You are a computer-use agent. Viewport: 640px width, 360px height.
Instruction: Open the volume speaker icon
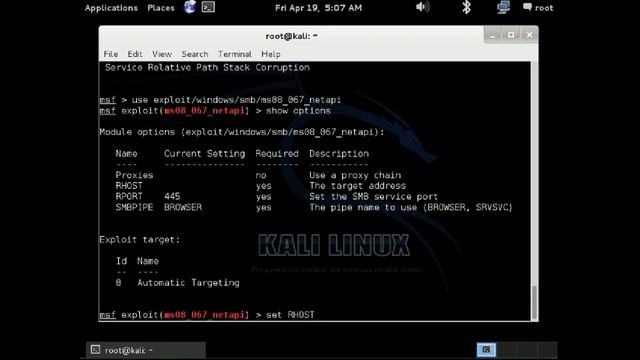click(x=422, y=7)
